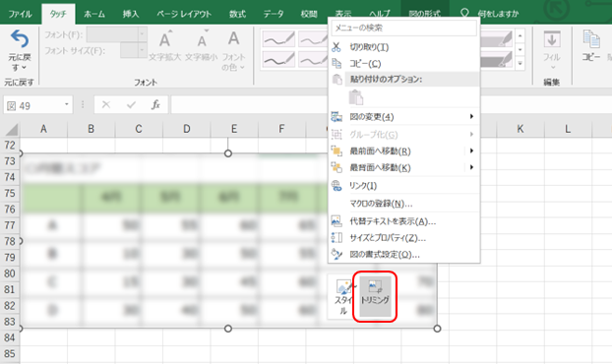612x364 pixels.
Task: Select the first pen style in the bottom row
Action: point(278,59)
